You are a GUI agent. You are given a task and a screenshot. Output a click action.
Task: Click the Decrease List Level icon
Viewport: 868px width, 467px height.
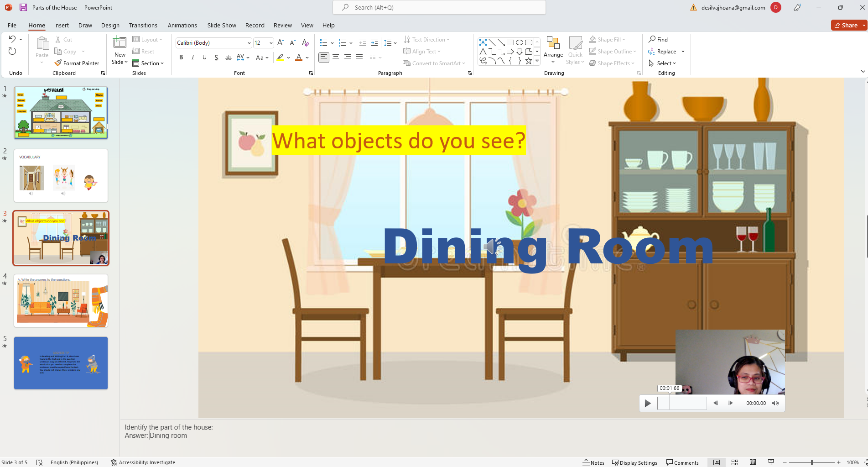363,42
